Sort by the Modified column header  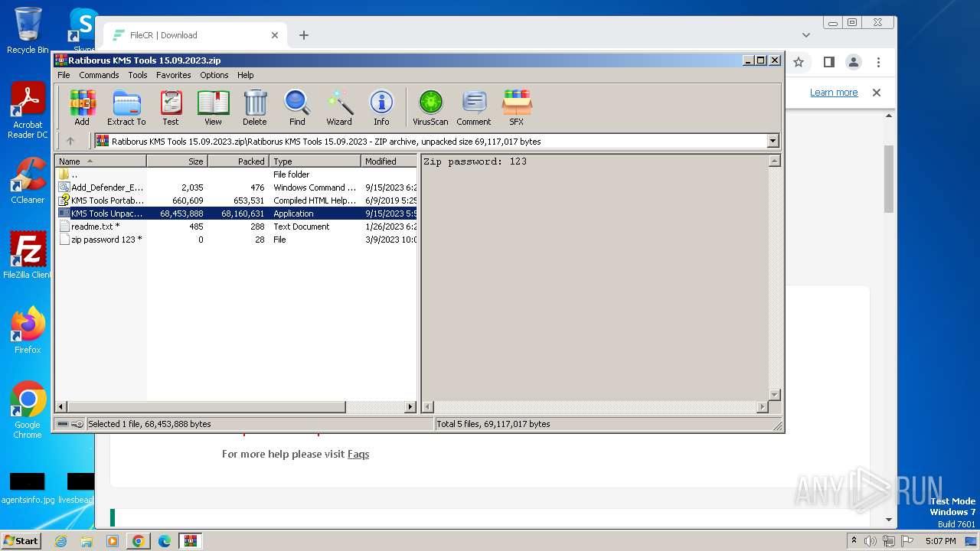[x=389, y=161]
